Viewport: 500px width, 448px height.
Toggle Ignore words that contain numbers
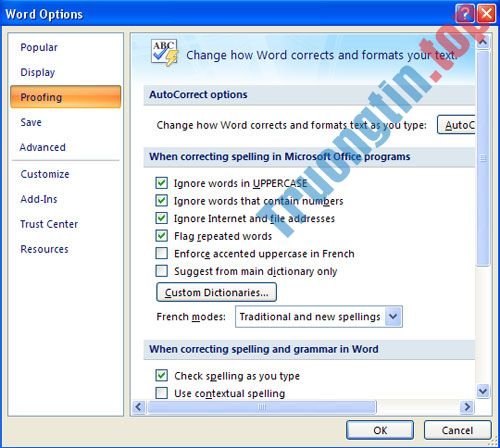(x=162, y=201)
